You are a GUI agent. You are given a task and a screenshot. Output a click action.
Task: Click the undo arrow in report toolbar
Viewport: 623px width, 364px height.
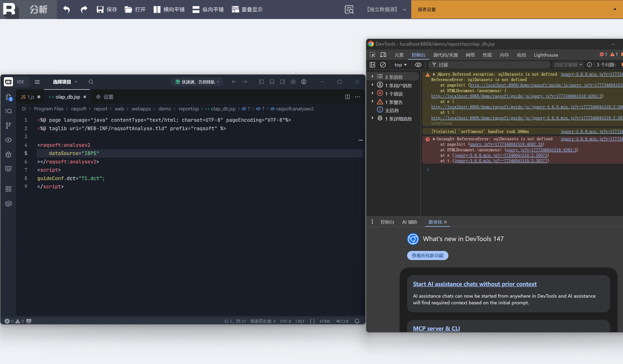(x=66, y=9)
